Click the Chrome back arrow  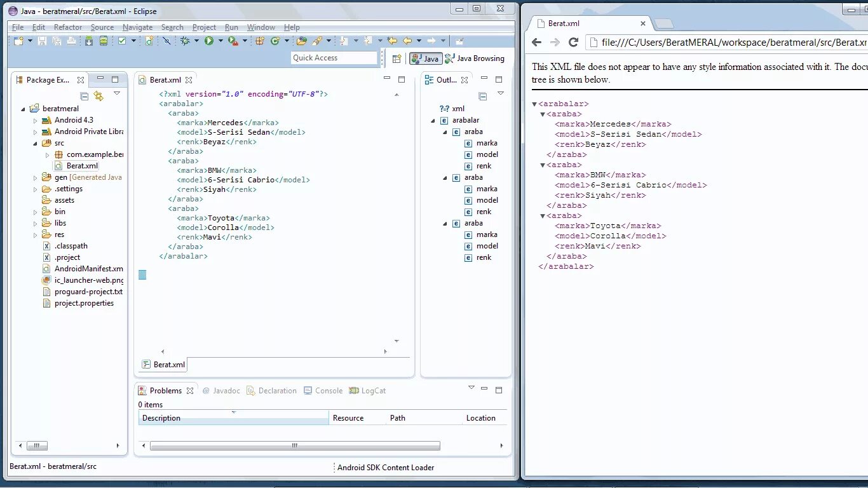(536, 42)
